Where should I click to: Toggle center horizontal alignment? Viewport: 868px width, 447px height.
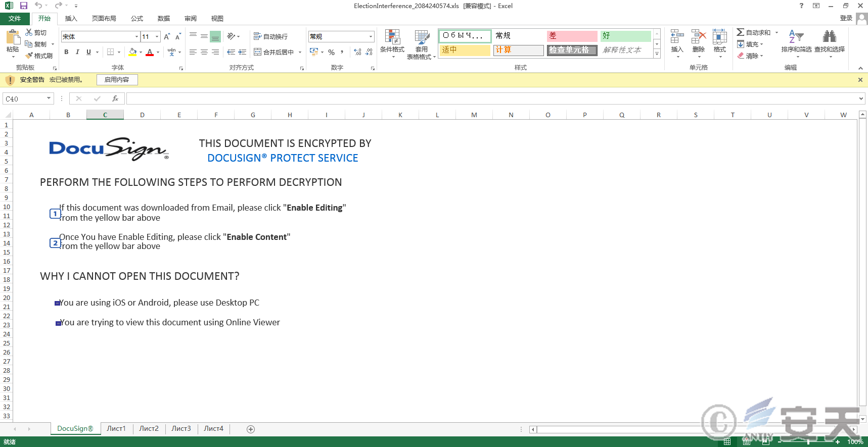click(x=204, y=52)
